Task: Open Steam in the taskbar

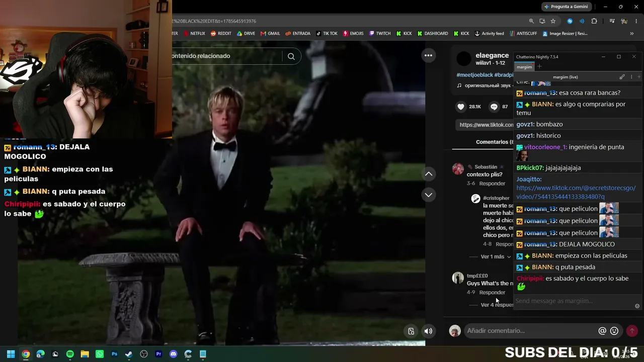Action: tap(129, 354)
